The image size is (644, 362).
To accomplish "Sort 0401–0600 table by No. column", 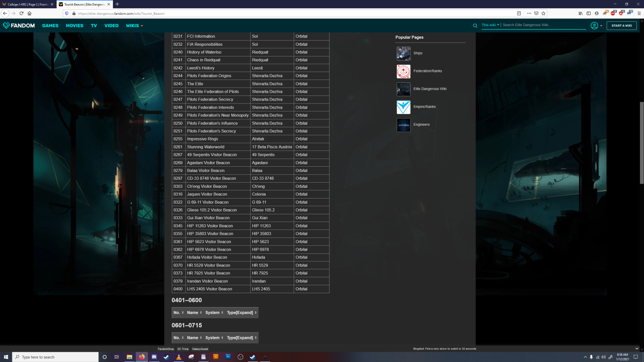I will (178, 313).
